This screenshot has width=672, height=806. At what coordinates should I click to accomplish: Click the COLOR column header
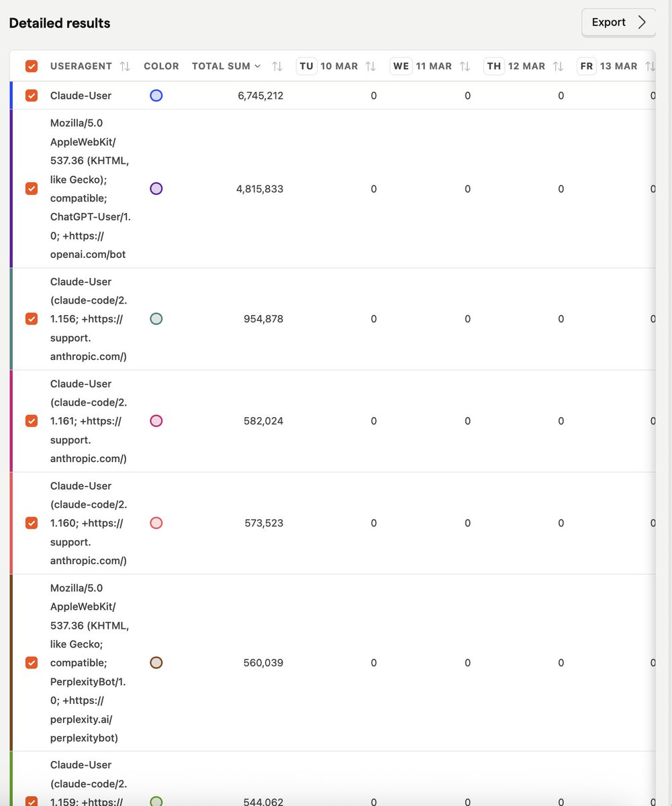coord(161,66)
